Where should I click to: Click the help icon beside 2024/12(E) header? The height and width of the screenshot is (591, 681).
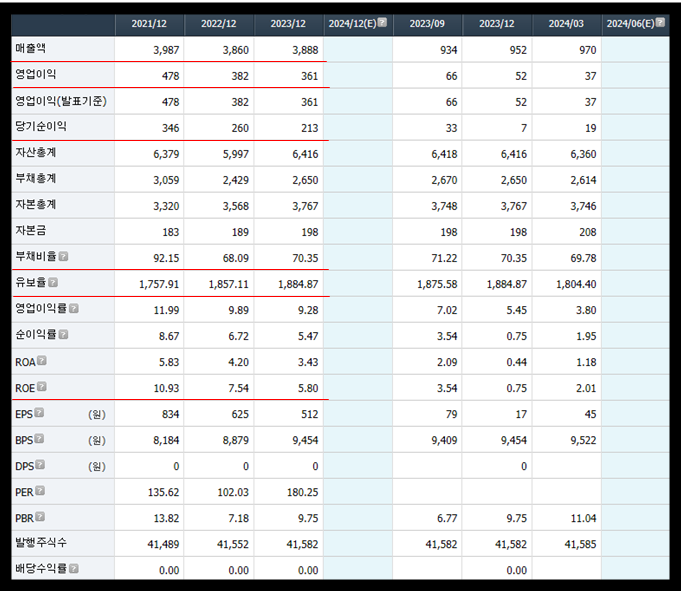[x=382, y=22]
